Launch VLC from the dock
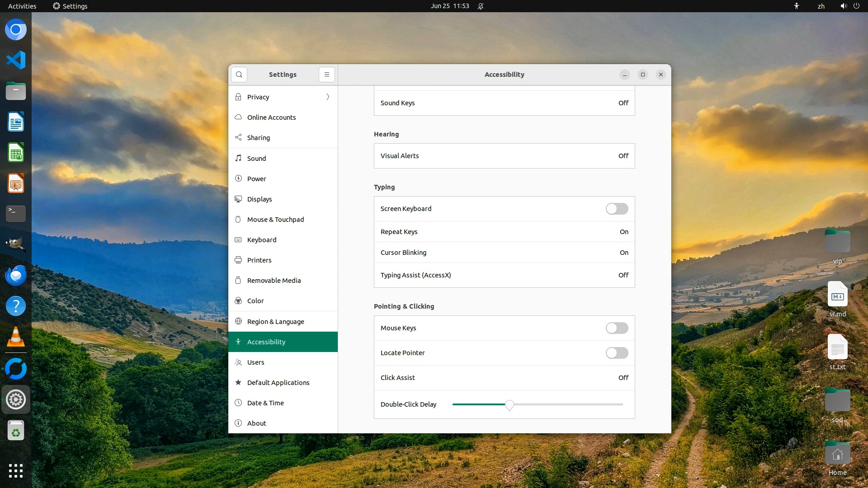868x488 pixels. point(16,337)
